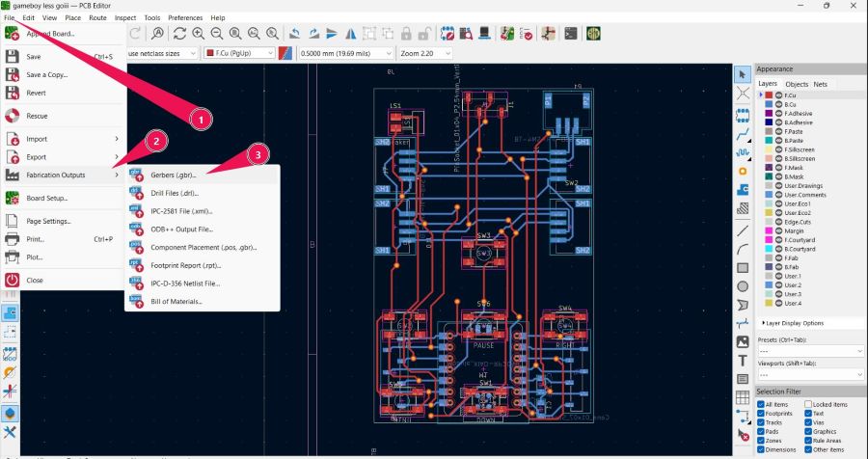Select the Local Ratsnest tool
868x459 pixels.
pyautogui.click(x=743, y=94)
